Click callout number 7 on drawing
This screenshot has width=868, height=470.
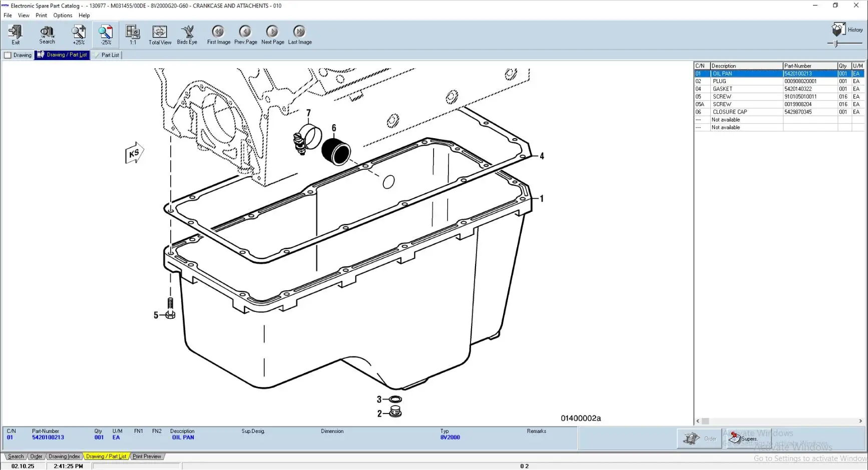[x=308, y=113]
